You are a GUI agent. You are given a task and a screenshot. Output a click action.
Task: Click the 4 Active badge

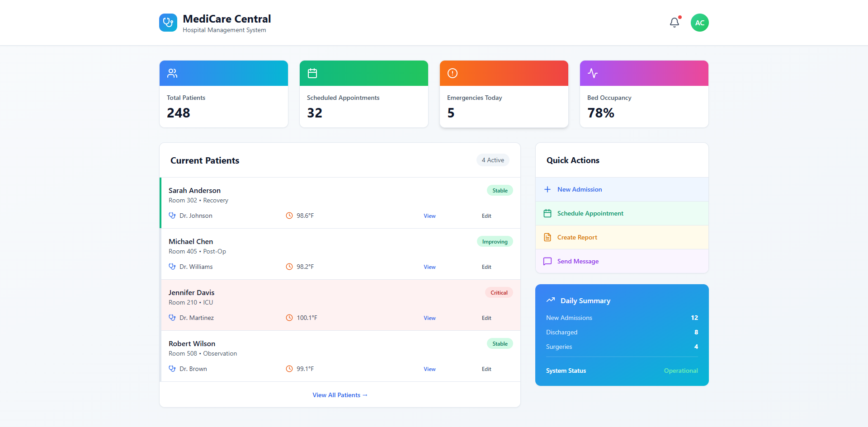[x=493, y=160]
